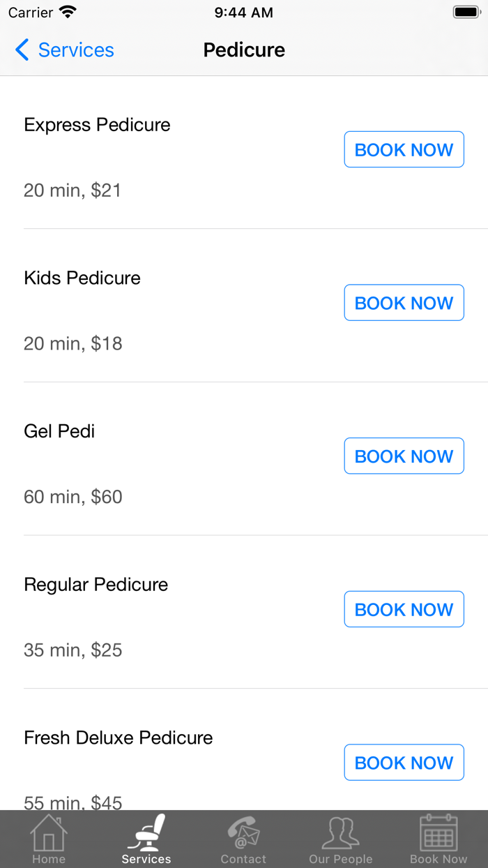Open the Book Now calendar icon
The height and width of the screenshot is (868, 488).
click(x=439, y=832)
